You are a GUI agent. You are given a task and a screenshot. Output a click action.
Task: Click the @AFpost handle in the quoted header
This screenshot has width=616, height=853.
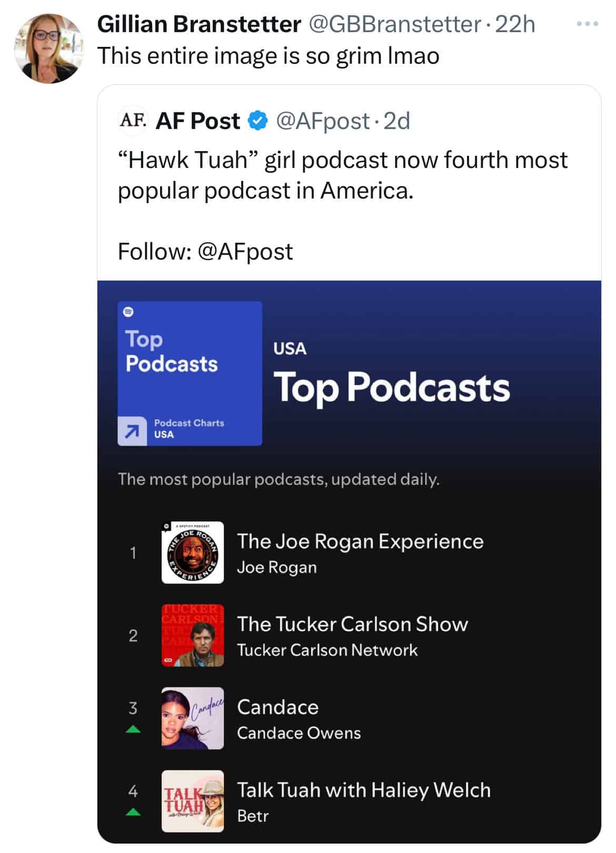coord(322,121)
